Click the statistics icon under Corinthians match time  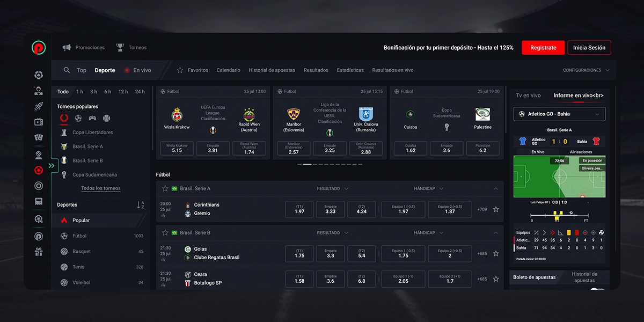coord(163,215)
